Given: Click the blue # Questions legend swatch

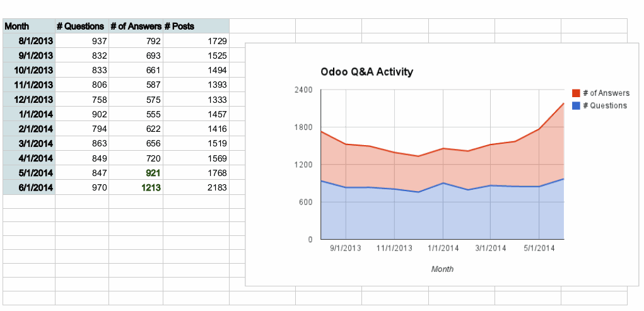Looking at the screenshot, I should [x=576, y=105].
